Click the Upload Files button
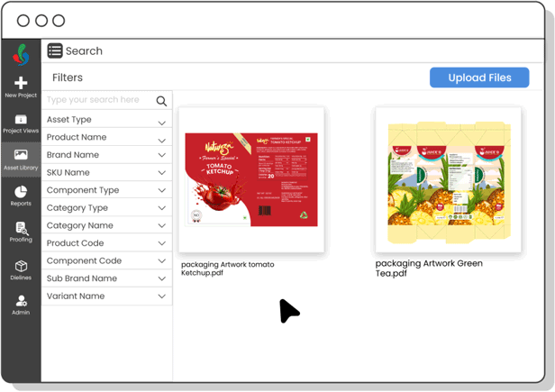The width and height of the screenshot is (555, 392). (x=479, y=77)
